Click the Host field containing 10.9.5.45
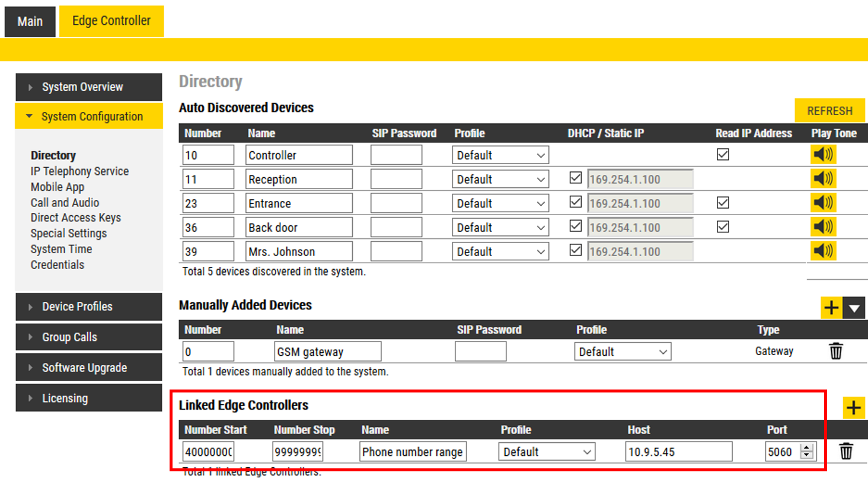 point(678,452)
